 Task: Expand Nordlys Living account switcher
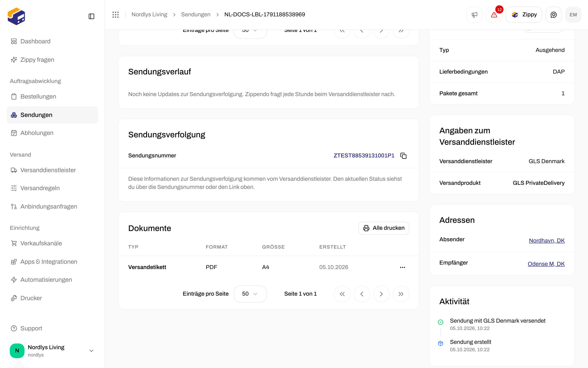click(x=52, y=351)
